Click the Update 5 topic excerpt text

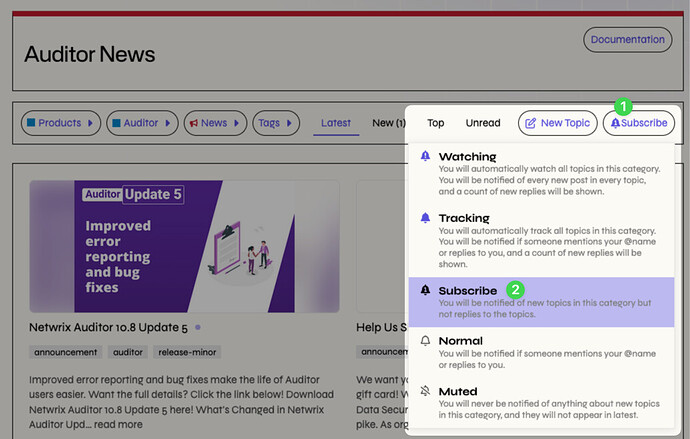click(181, 402)
